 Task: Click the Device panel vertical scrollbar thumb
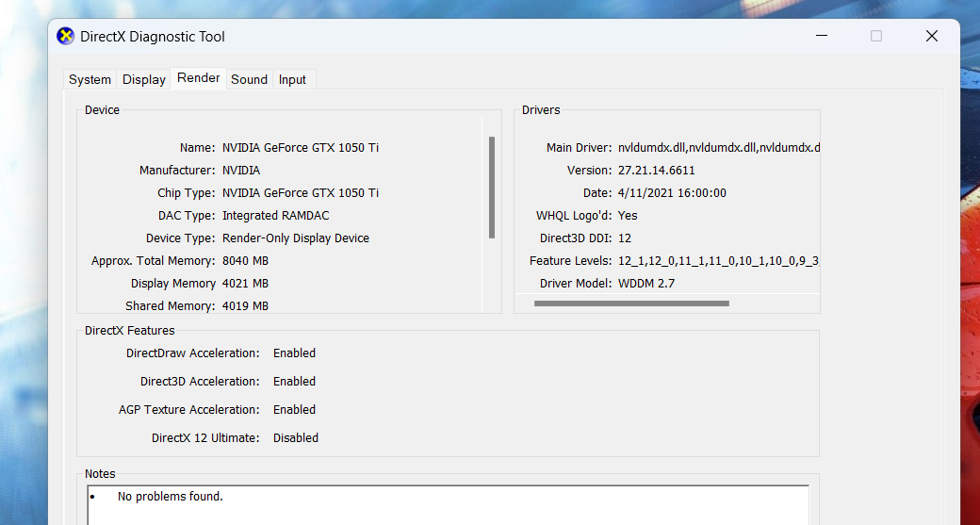[492, 188]
